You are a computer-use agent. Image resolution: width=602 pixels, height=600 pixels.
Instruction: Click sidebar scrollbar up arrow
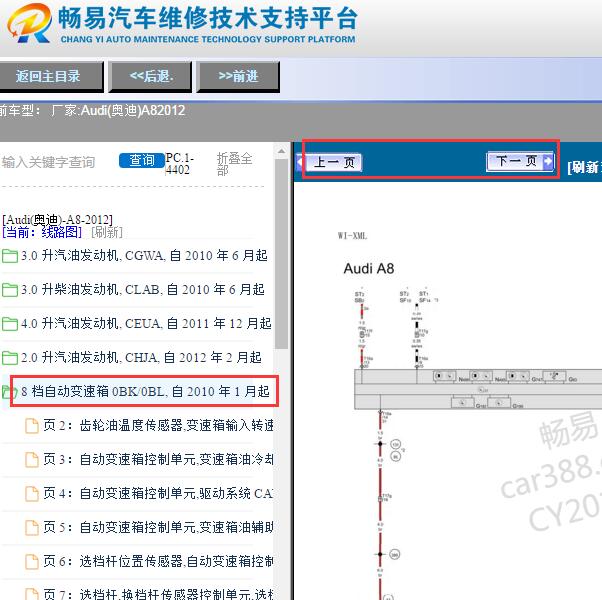pos(281,152)
